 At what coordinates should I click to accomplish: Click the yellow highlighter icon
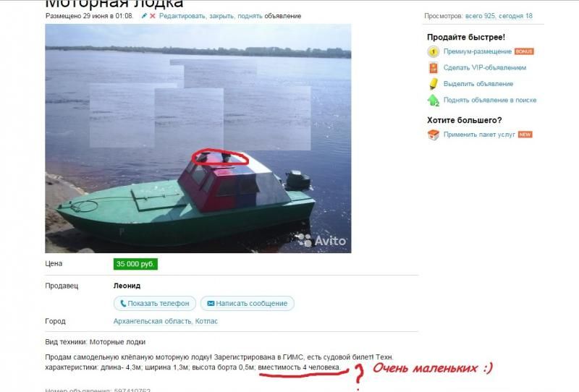click(434, 84)
